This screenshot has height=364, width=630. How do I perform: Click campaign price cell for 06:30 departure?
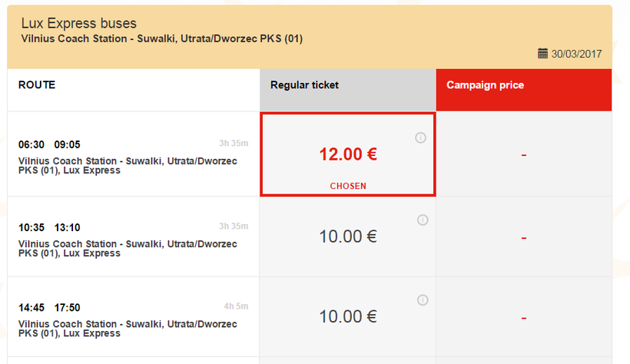524,155
